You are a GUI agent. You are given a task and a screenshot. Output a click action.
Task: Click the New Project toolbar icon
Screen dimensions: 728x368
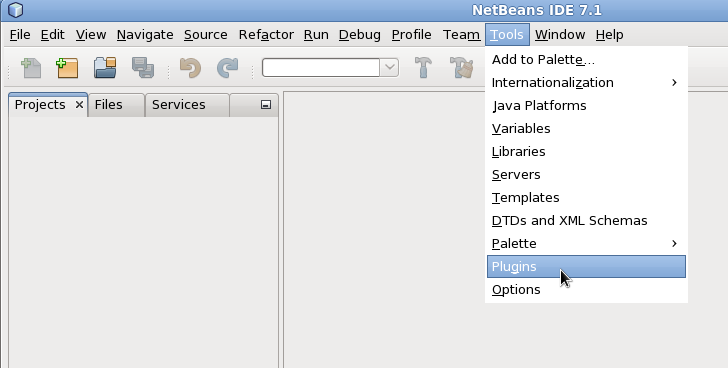click(67, 68)
